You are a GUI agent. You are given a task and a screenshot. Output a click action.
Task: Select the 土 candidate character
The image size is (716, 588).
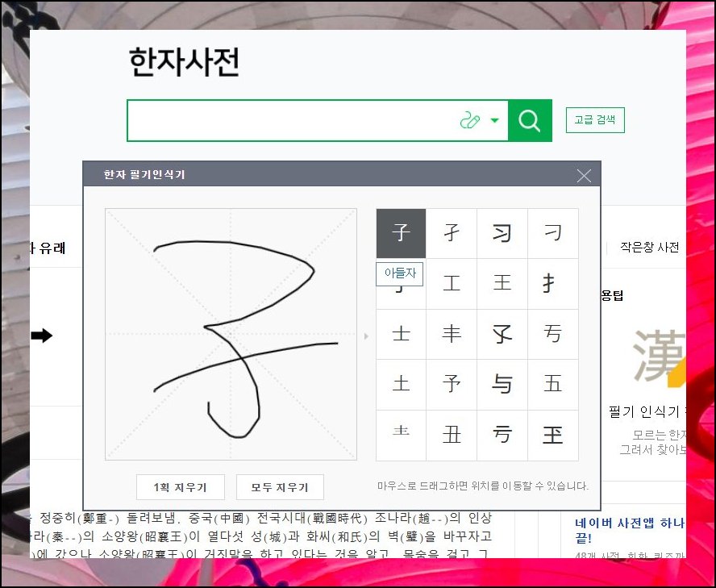pyautogui.click(x=401, y=384)
